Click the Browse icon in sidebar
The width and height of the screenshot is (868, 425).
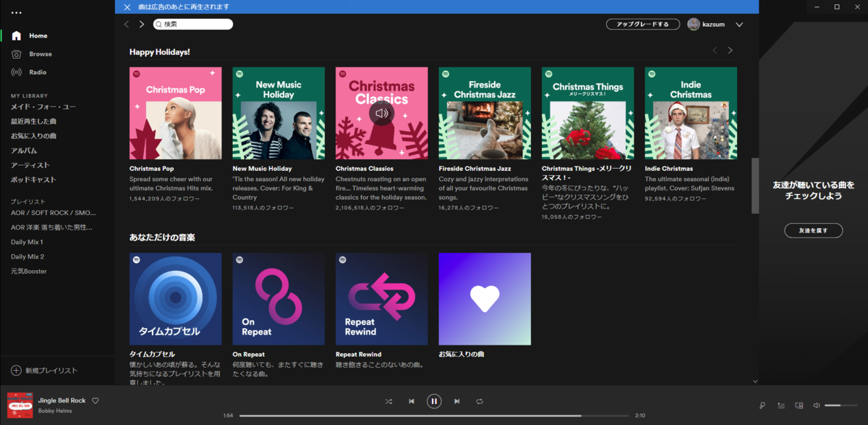tap(16, 54)
